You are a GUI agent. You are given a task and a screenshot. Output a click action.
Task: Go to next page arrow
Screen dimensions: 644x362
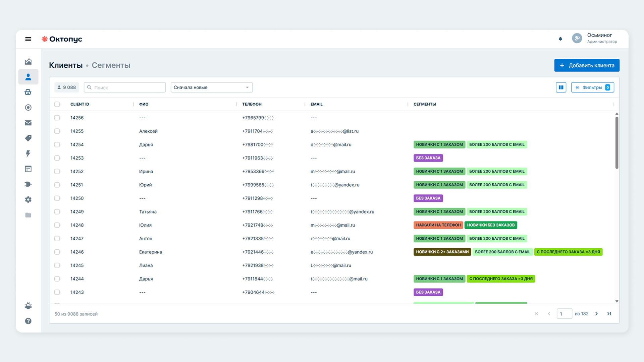596,314
